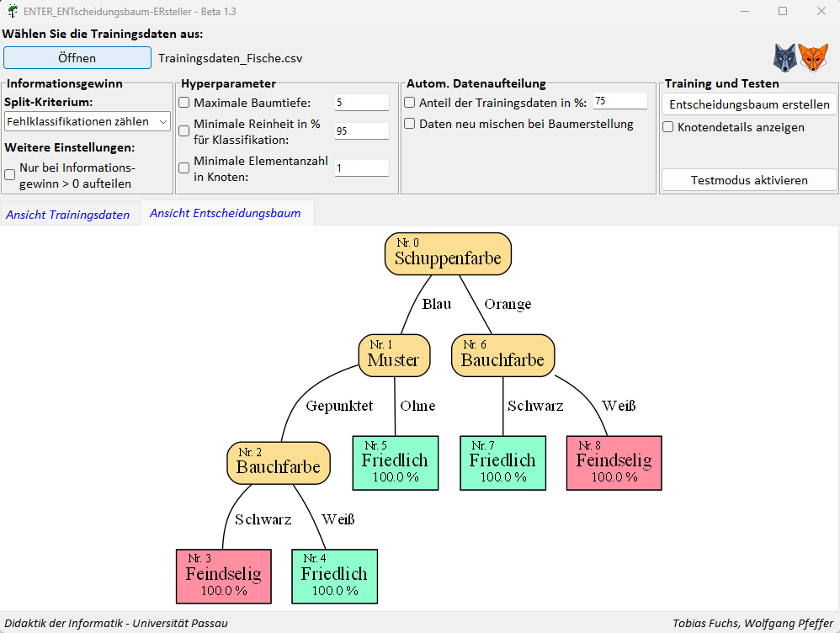The height and width of the screenshot is (633, 840).
Task: Click Entscheidungsbaum erstellen button
Action: [x=749, y=104]
